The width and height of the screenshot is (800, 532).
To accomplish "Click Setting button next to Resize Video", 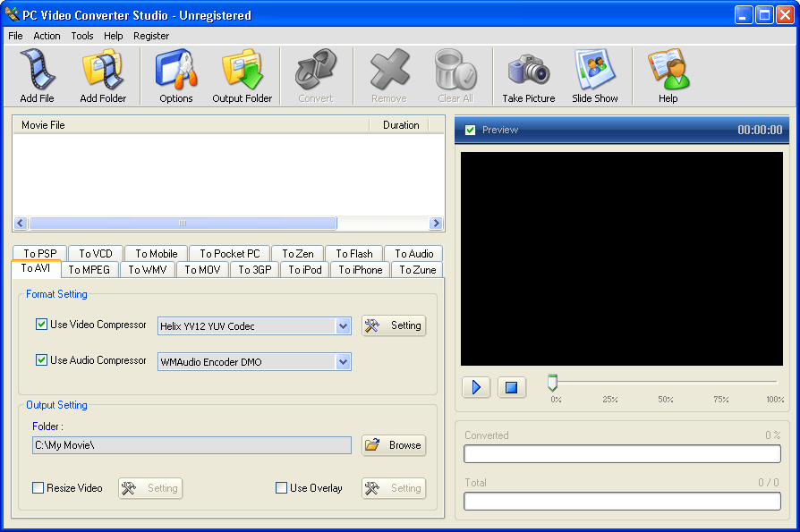I will point(150,487).
